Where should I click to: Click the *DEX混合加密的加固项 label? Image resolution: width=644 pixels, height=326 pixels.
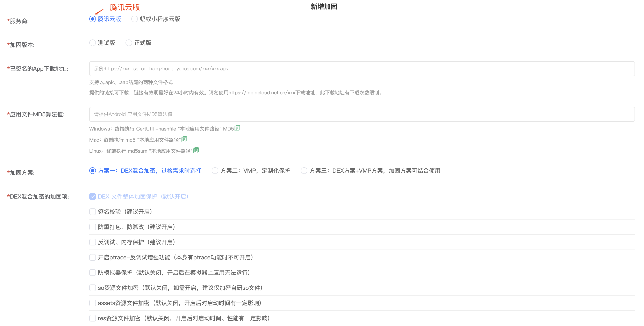[38, 197]
